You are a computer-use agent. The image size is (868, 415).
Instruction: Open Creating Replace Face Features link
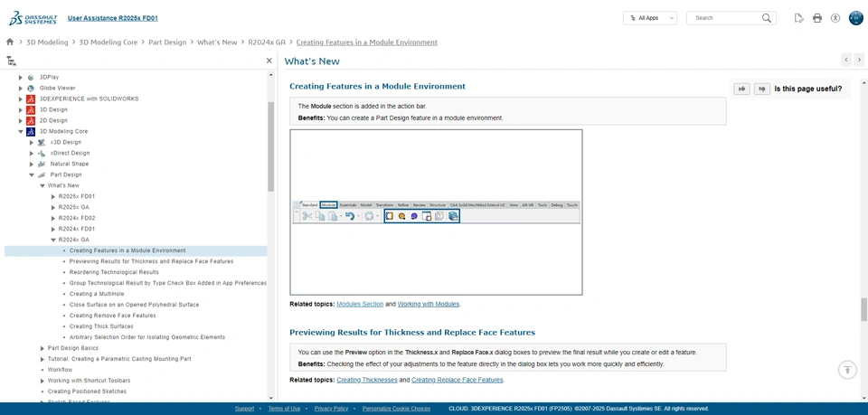[458, 380]
